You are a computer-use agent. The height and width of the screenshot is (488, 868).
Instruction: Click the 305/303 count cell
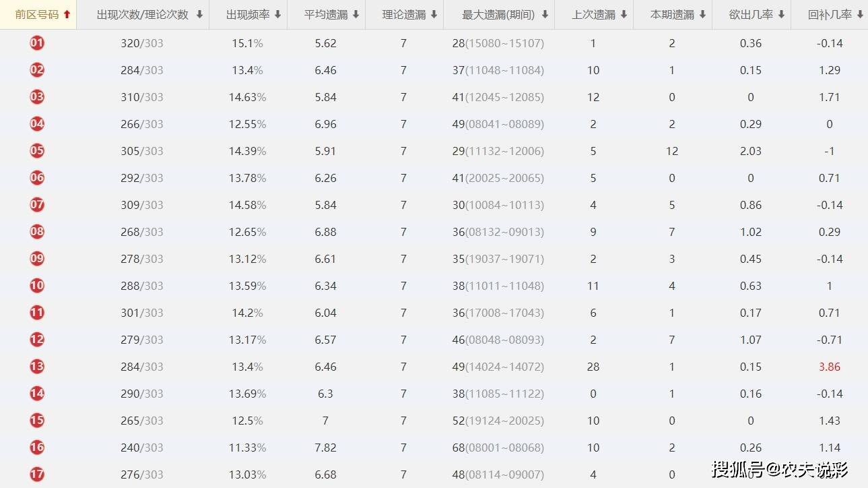(x=142, y=151)
